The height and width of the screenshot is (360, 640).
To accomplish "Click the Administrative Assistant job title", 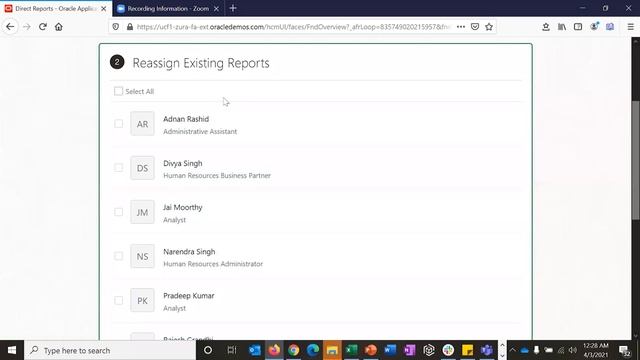I will [x=200, y=131].
